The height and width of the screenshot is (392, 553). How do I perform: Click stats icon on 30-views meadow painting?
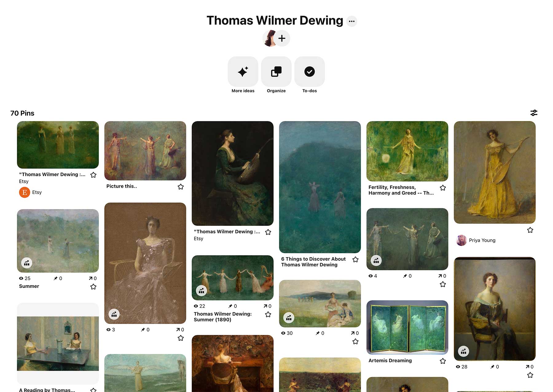(289, 318)
